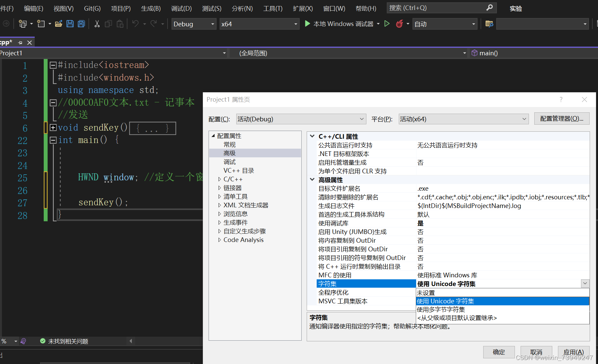This screenshot has height=364, width=598.
Task: Select the 调试 page under 配置属性
Action: coord(230,162)
